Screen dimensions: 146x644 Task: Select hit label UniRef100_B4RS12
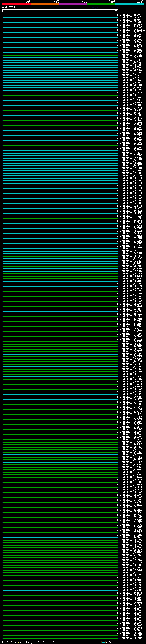click(131, 211)
